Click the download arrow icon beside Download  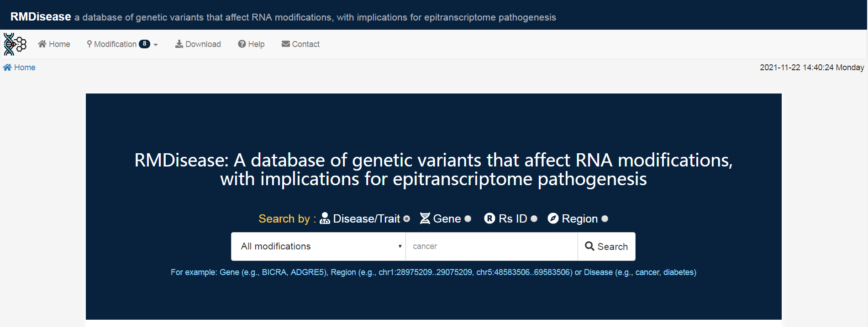click(179, 44)
